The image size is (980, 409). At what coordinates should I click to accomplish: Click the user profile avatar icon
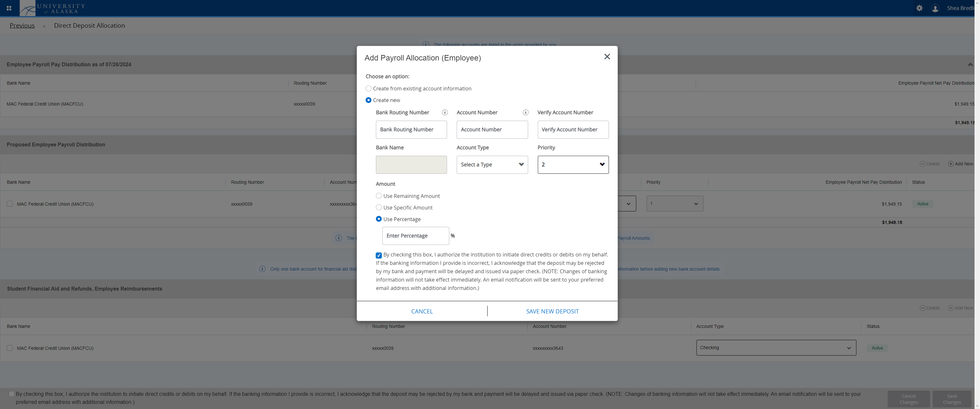935,8
